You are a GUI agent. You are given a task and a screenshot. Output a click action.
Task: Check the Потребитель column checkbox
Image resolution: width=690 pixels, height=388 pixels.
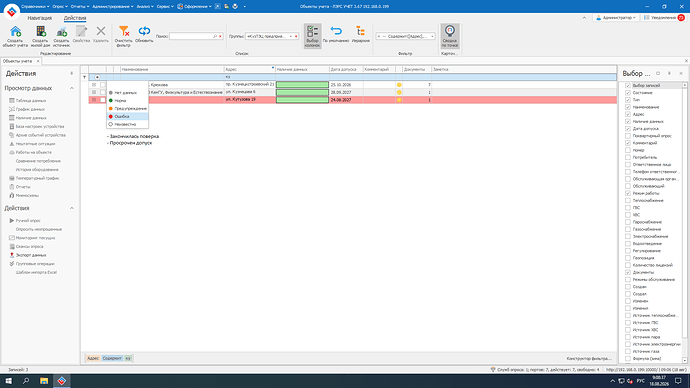(628, 157)
